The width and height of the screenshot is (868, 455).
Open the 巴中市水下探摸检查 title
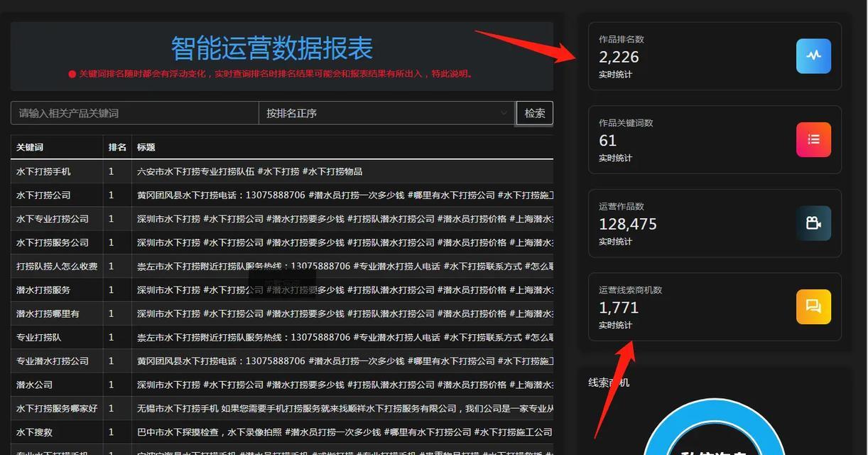click(x=345, y=432)
